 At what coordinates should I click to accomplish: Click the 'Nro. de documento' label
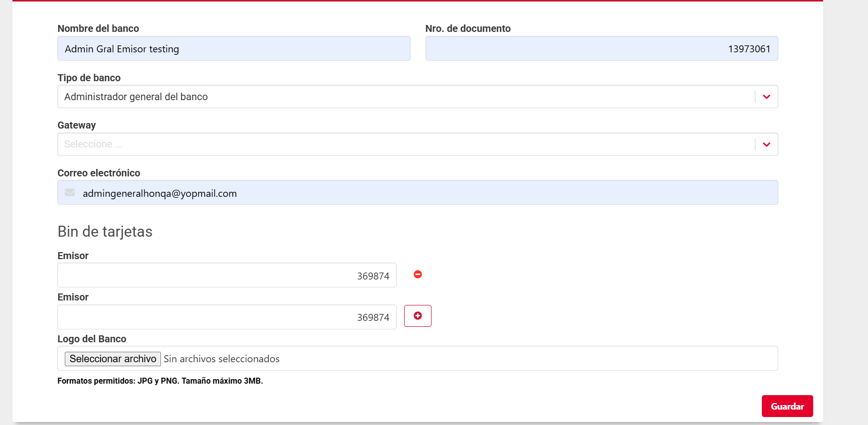(x=467, y=28)
